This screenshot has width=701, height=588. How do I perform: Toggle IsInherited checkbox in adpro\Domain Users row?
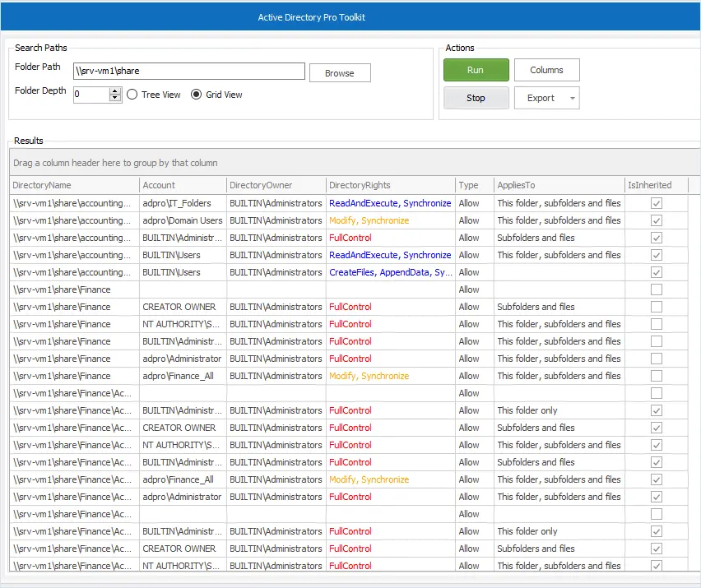pyautogui.click(x=657, y=220)
